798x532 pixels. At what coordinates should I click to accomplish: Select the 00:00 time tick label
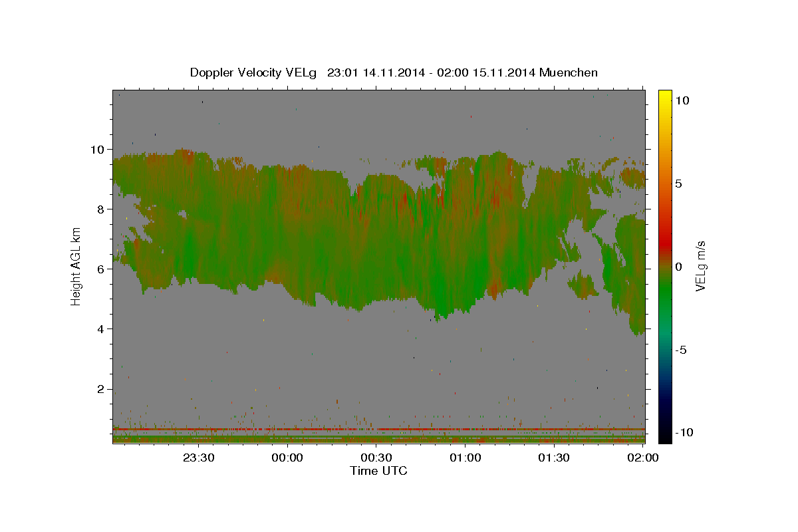(287, 458)
